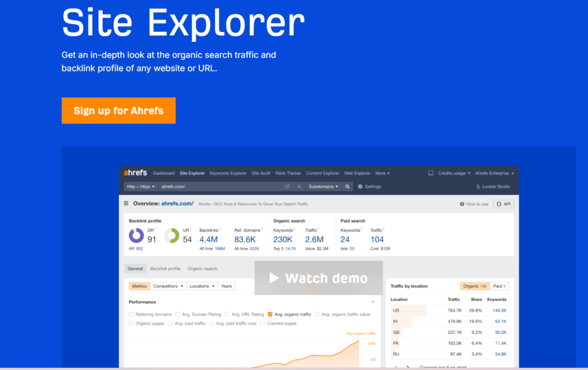
Task: Click the GB keywords 30.2K link
Action: click(x=501, y=332)
